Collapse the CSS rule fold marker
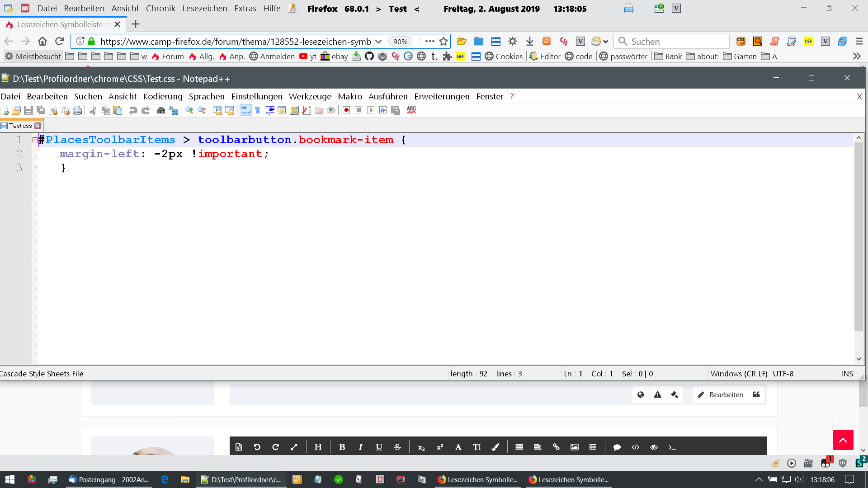The width and height of the screenshot is (868, 488). (35, 140)
